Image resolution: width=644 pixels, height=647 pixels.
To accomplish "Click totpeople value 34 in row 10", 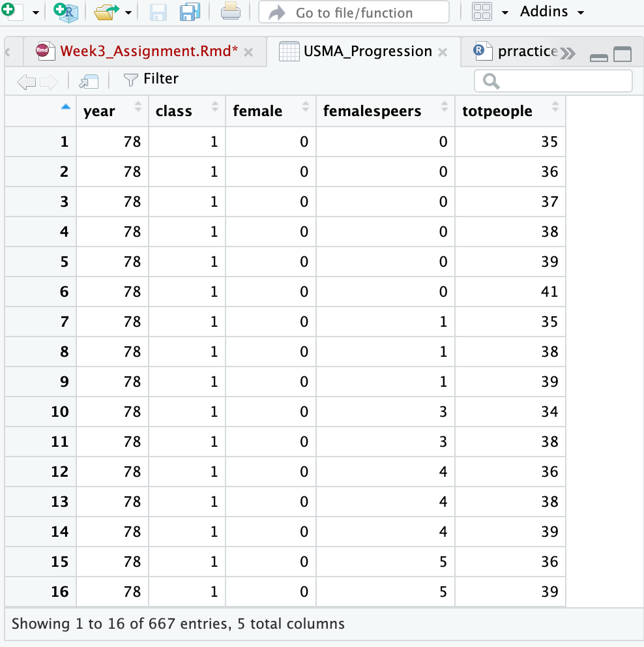I will coord(549,412).
